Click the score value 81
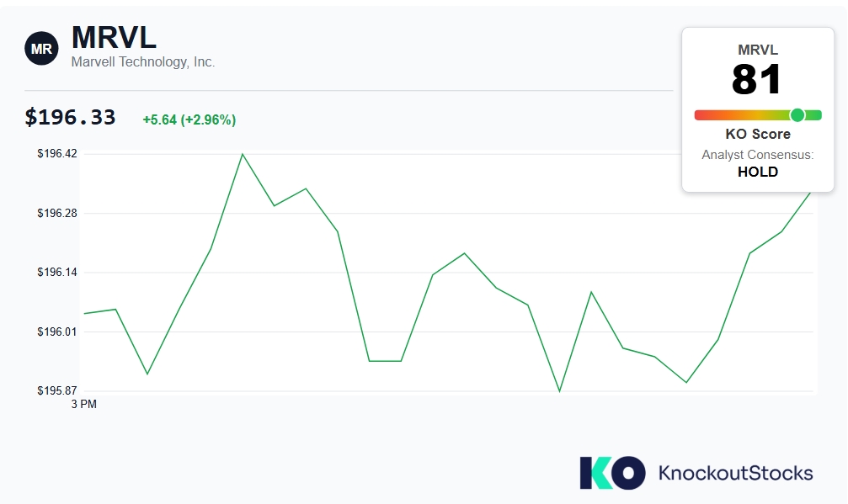Viewport: 848px width, 504px height. point(756,79)
